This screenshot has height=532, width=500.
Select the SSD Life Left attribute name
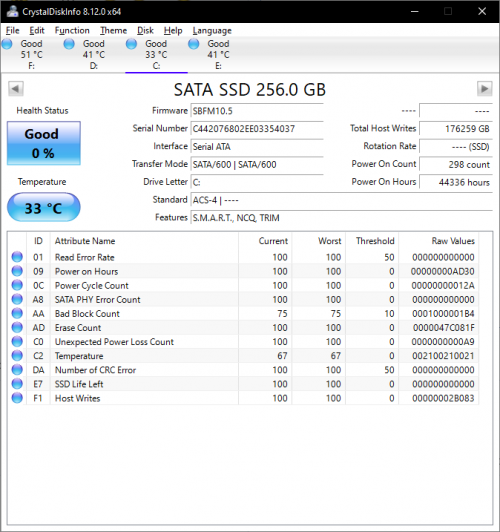click(x=79, y=384)
